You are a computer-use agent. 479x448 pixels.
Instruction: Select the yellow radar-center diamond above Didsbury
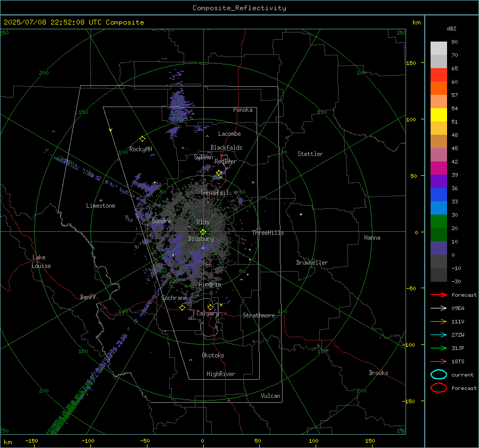click(203, 232)
